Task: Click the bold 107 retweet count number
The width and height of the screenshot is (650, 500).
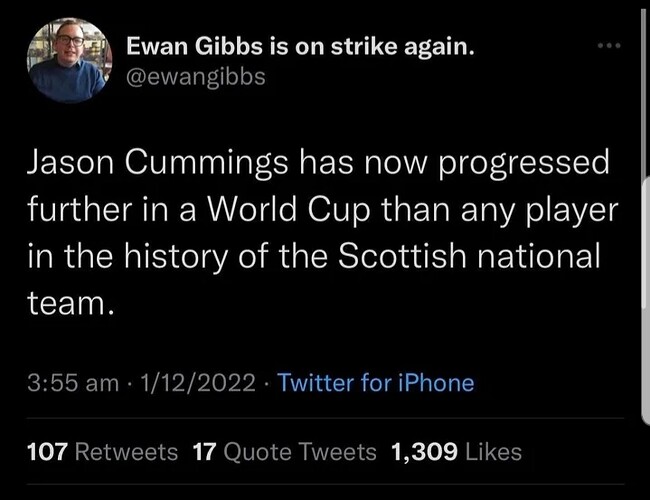Action: [x=47, y=451]
